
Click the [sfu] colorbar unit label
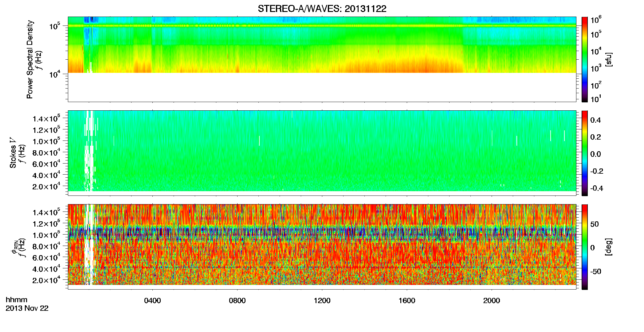609,59
